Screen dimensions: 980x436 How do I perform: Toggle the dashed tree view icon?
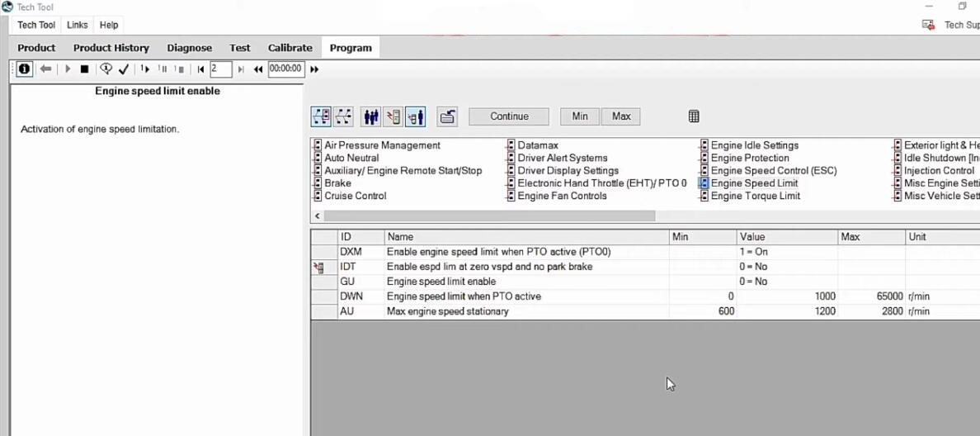pyautogui.click(x=343, y=116)
